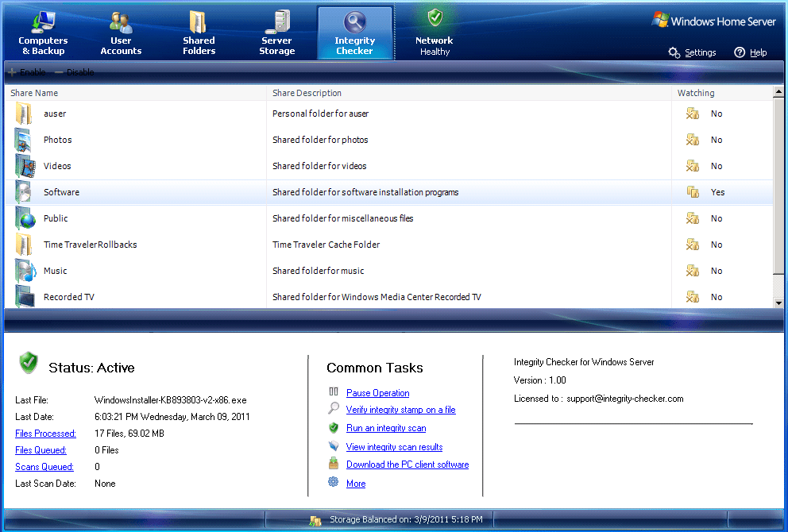
Task: Disable watching on the Software share
Action: [x=692, y=191]
